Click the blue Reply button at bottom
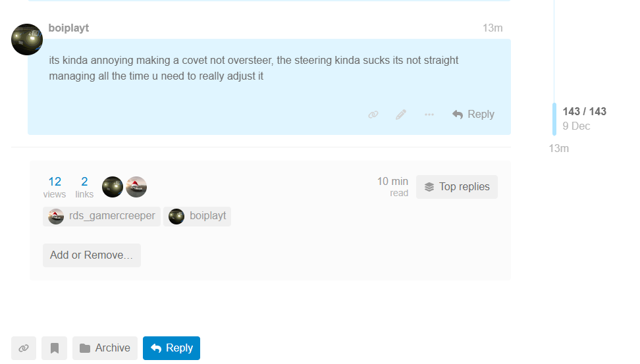640x364 pixels. [x=171, y=348]
